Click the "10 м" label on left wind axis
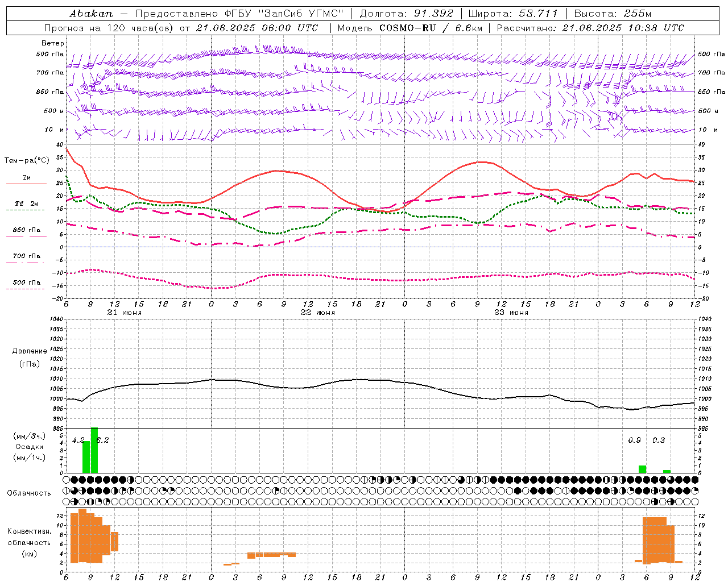Screen dimensions: 728x582 click(55, 130)
